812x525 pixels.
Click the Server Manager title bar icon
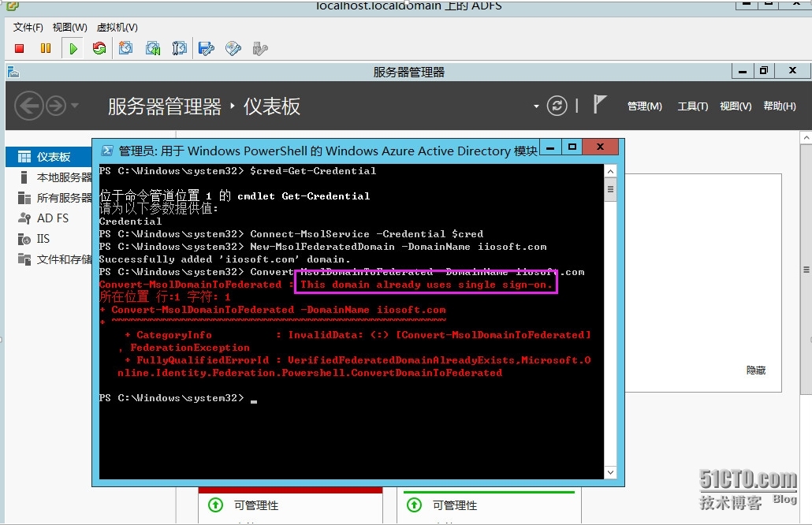[x=13, y=72]
